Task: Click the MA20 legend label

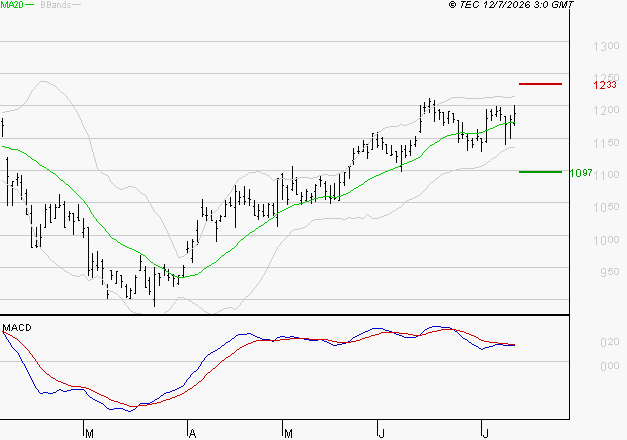Action: coord(12,5)
